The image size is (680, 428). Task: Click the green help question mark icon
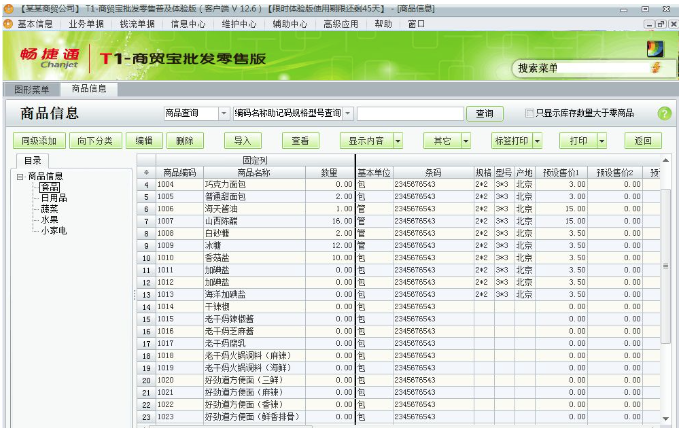click(x=664, y=114)
